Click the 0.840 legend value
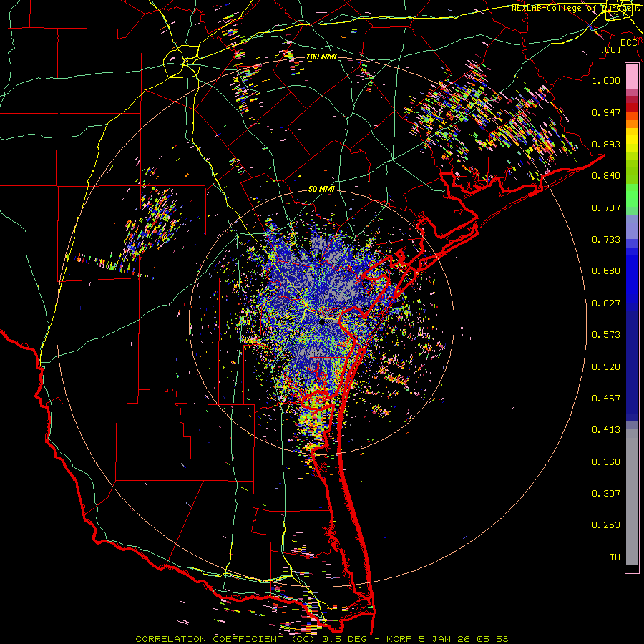Image resolution: width=644 pixels, height=644 pixels. [606, 176]
